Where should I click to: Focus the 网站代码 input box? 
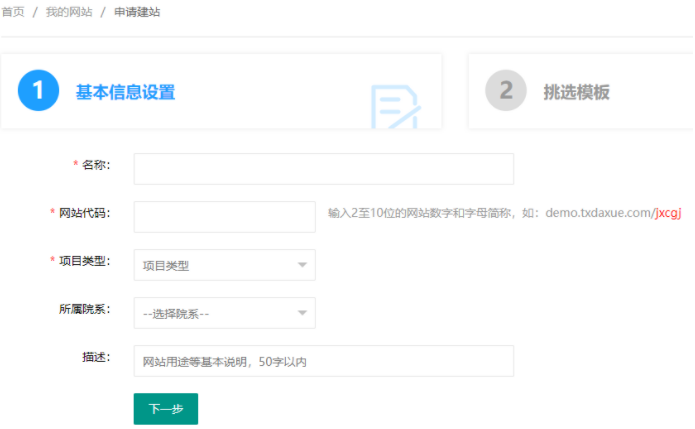click(224, 217)
